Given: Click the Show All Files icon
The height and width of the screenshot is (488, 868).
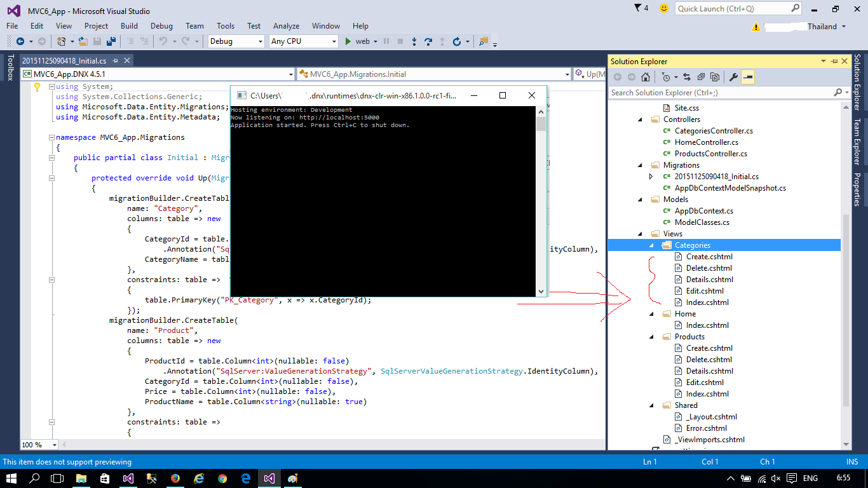Looking at the screenshot, I should (x=715, y=77).
